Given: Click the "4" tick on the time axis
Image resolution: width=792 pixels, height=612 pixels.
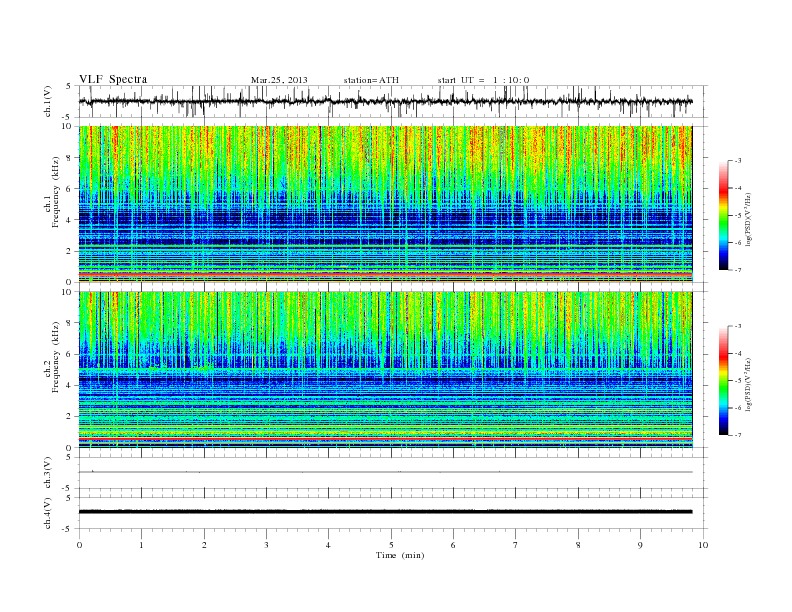Looking at the screenshot, I should (x=329, y=545).
